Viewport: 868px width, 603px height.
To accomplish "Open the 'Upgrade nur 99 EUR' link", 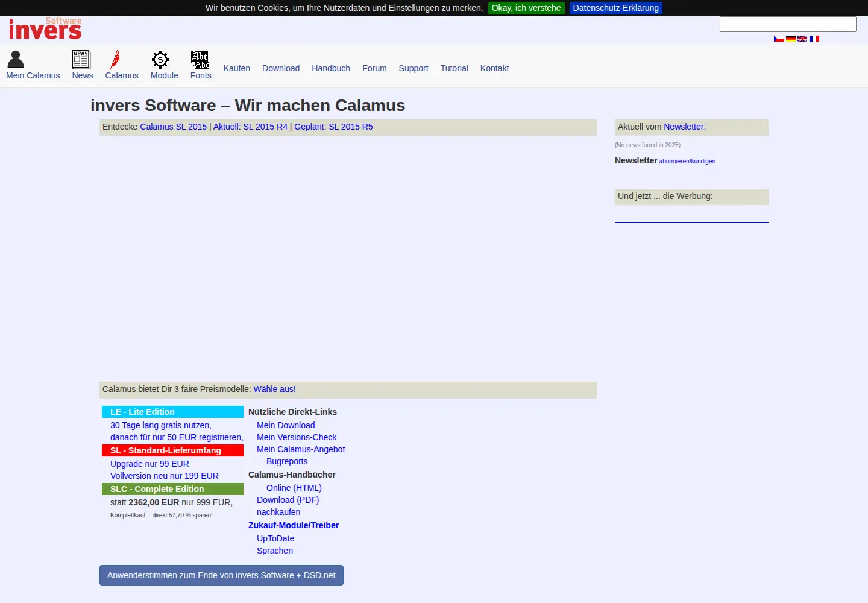I will click(x=149, y=464).
